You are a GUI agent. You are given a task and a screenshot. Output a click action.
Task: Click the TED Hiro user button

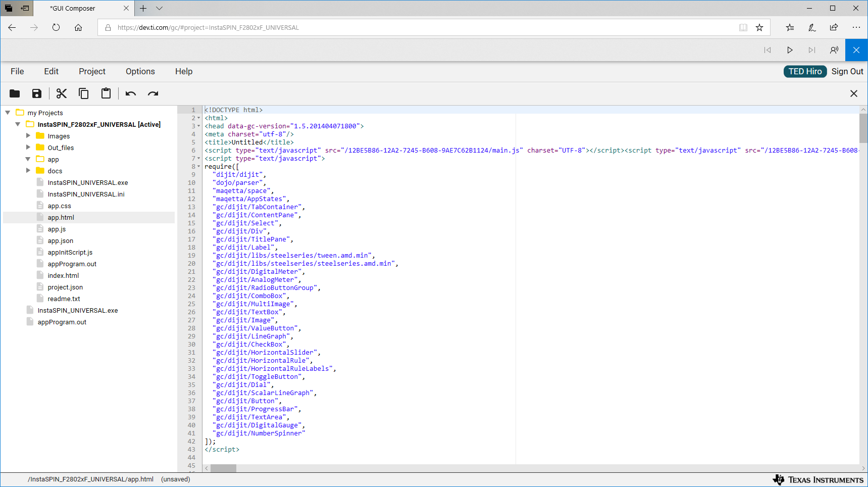click(x=805, y=71)
